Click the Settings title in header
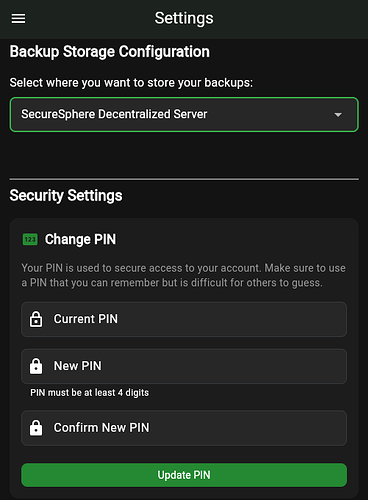The height and width of the screenshot is (500, 368). pyautogui.click(x=184, y=18)
